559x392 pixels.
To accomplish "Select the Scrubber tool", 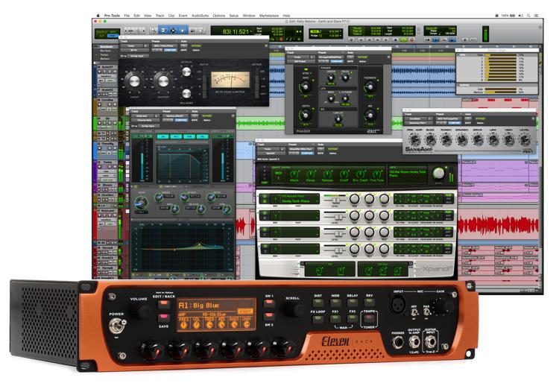I will click(x=192, y=31).
